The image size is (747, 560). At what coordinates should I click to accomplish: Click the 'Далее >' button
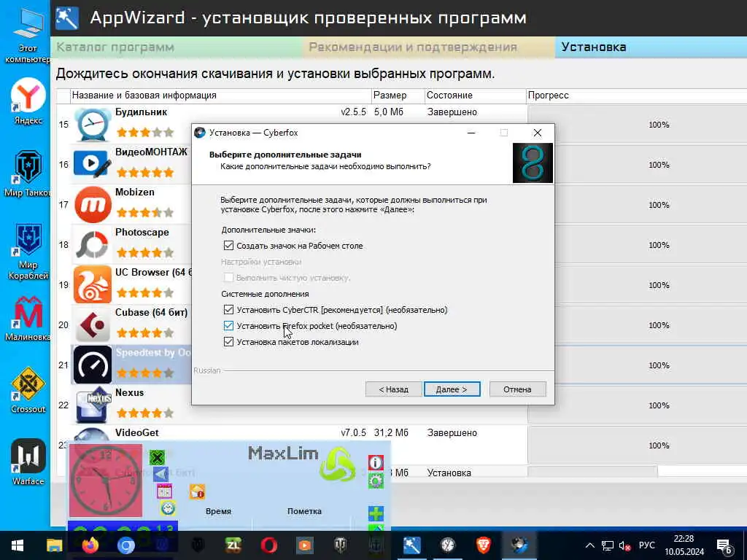[452, 389]
